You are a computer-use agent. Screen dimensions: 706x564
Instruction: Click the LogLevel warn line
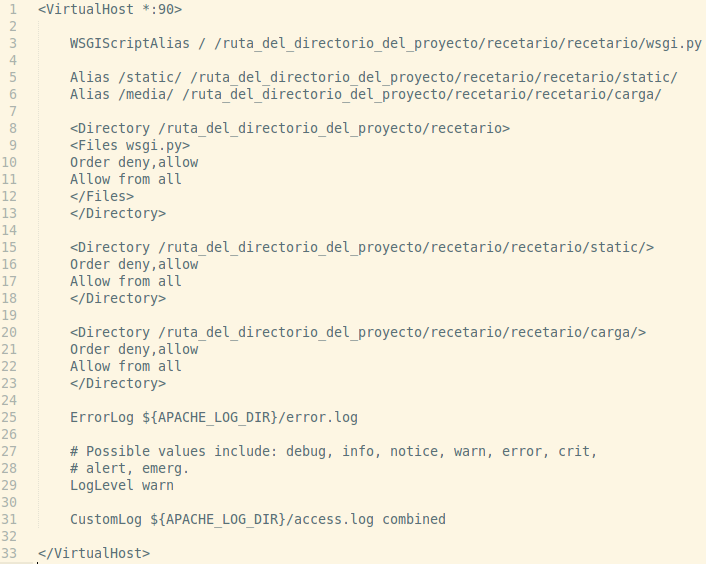coord(122,486)
